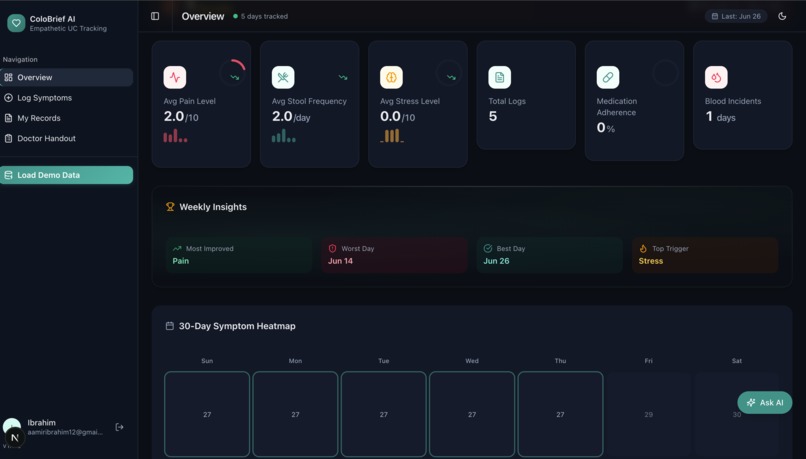Click the Next.js N badge

tap(14, 437)
